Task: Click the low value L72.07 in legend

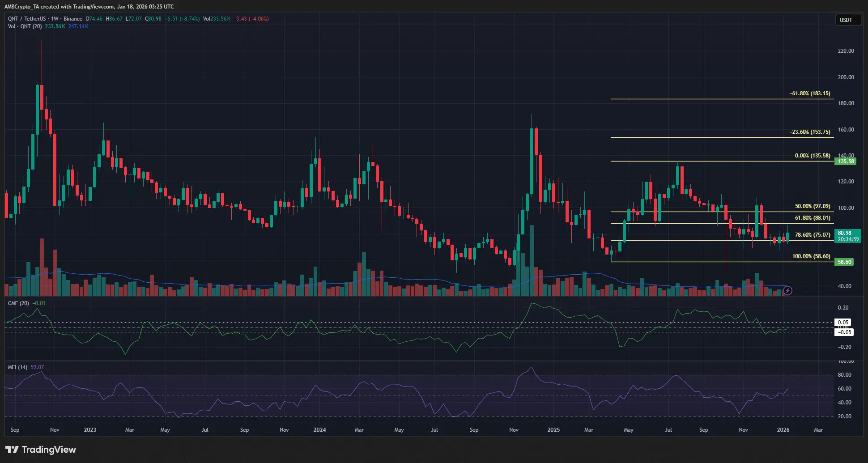Action: pos(133,19)
